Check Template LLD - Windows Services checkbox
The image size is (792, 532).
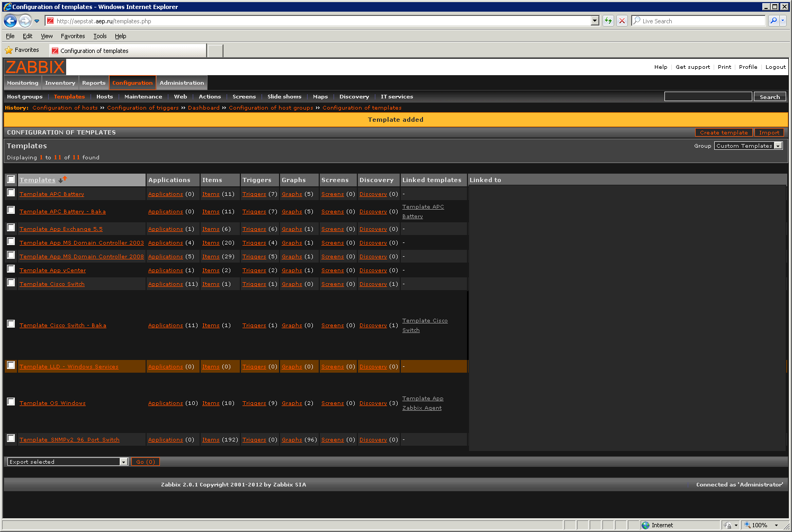coord(11,365)
